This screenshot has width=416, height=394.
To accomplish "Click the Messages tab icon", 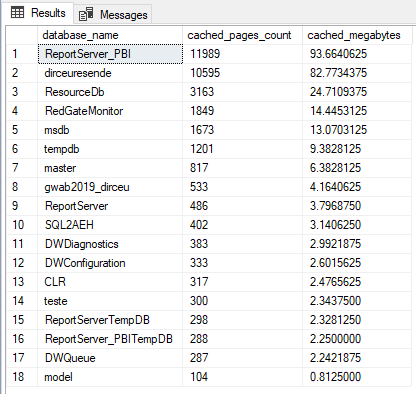I will coord(86,14).
